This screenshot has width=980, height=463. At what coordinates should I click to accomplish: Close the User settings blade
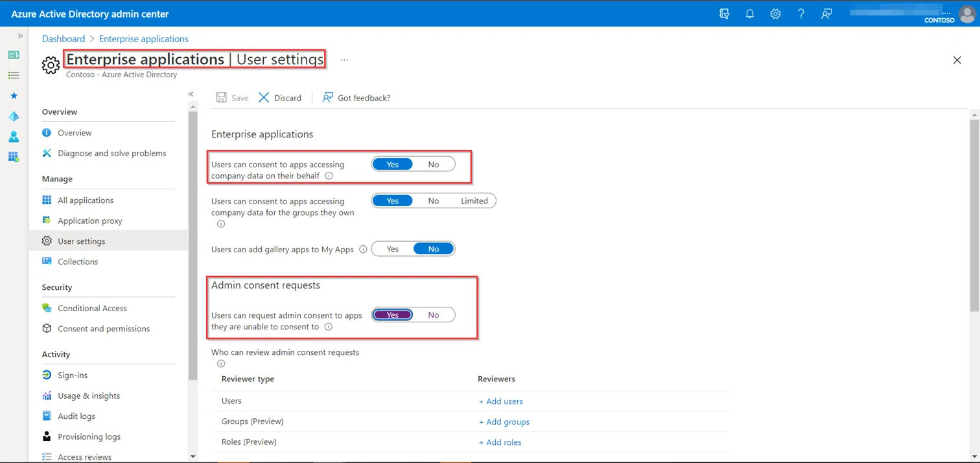pyautogui.click(x=957, y=60)
